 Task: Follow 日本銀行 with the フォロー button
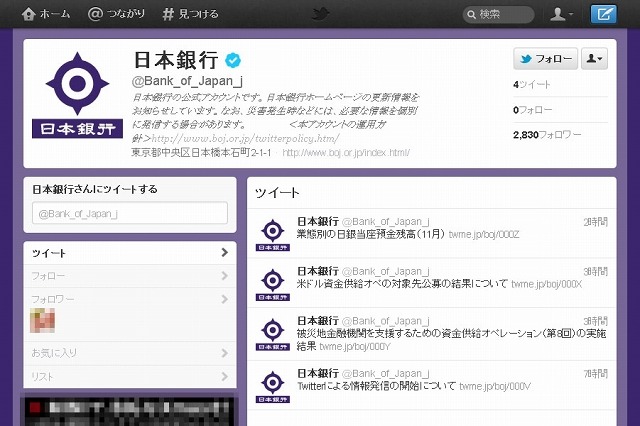(545, 59)
